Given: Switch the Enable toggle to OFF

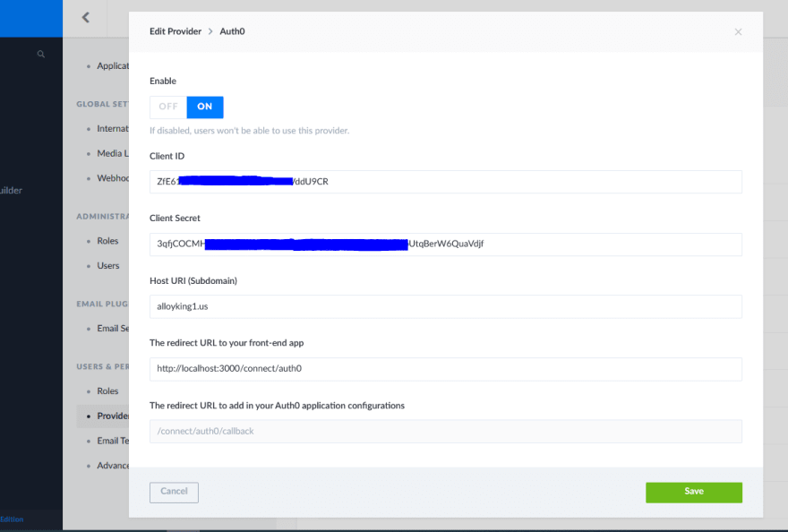Looking at the screenshot, I should point(168,107).
